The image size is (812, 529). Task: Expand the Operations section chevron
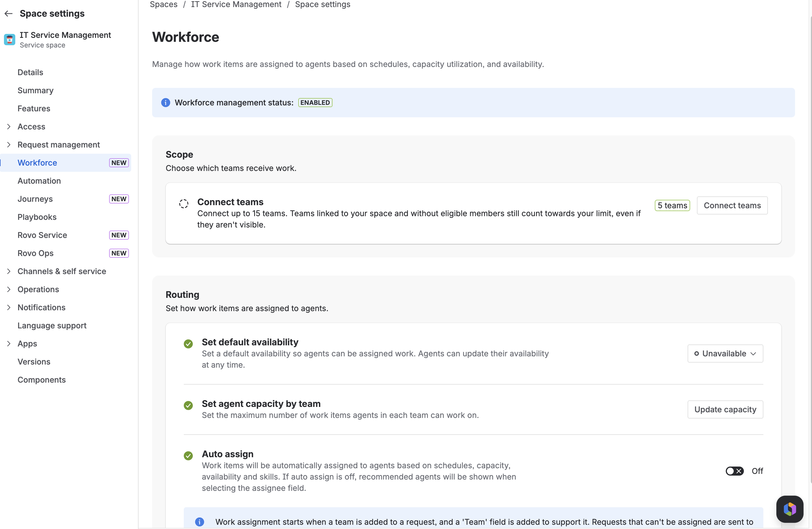coord(9,289)
